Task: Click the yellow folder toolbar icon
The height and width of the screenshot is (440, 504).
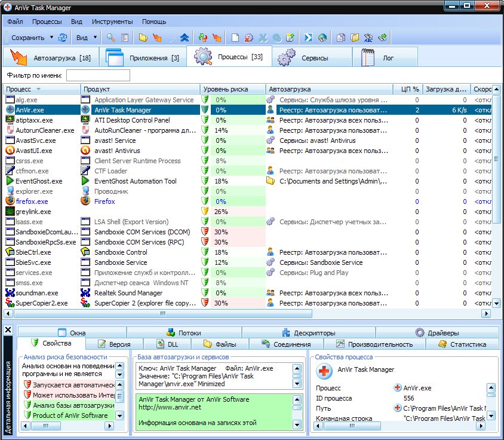Action: 143,38
